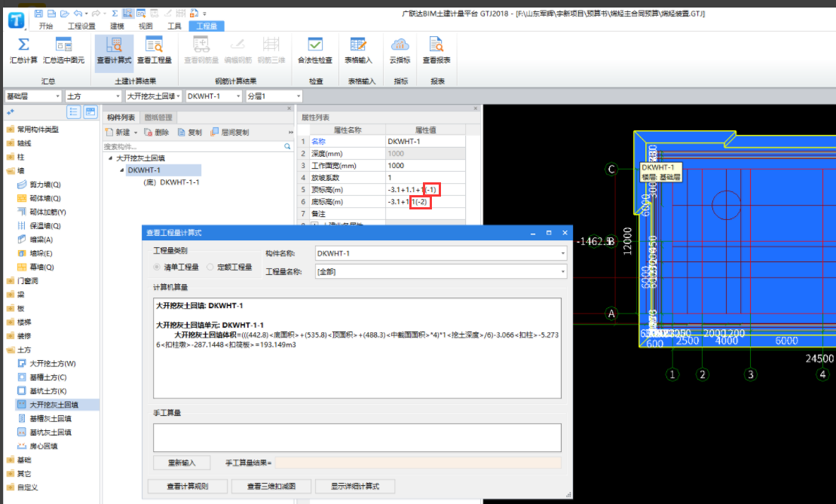Click the 显示详细计算式 button
This screenshot has width=836, height=504.
pyautogui.click(x=355, y=487)
